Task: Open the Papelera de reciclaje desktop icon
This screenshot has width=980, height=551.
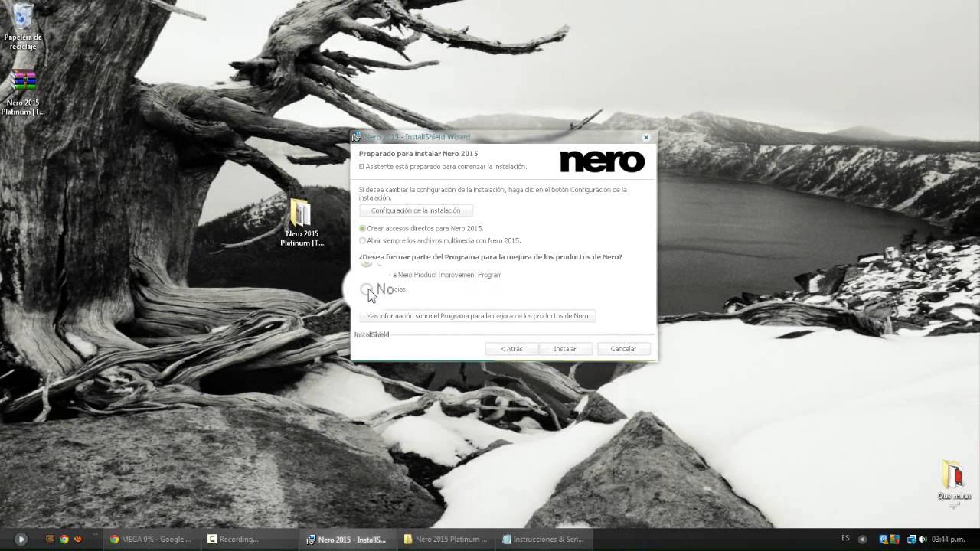Action: (23, 27)
